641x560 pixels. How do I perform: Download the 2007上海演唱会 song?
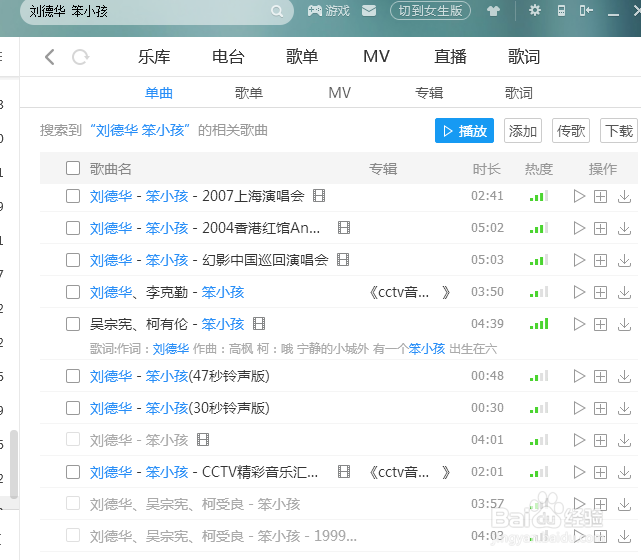pos(624,196)
